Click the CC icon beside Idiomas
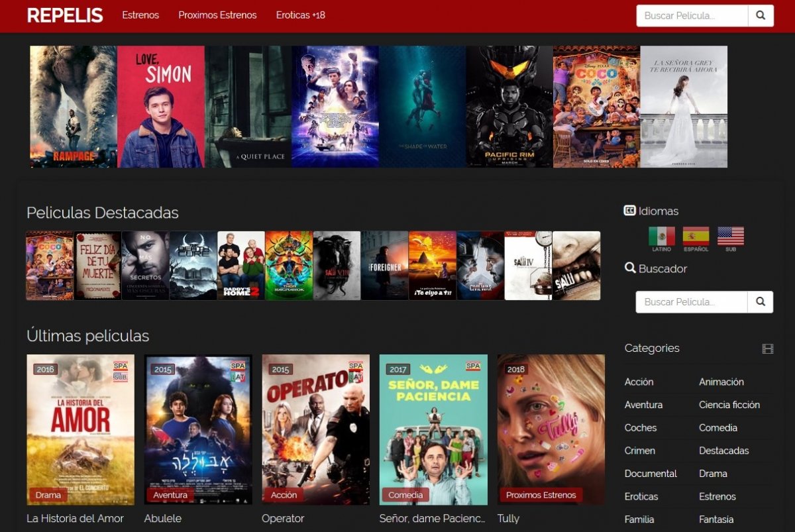This screenshot has height=532, width=795. [x=629, y=211]
